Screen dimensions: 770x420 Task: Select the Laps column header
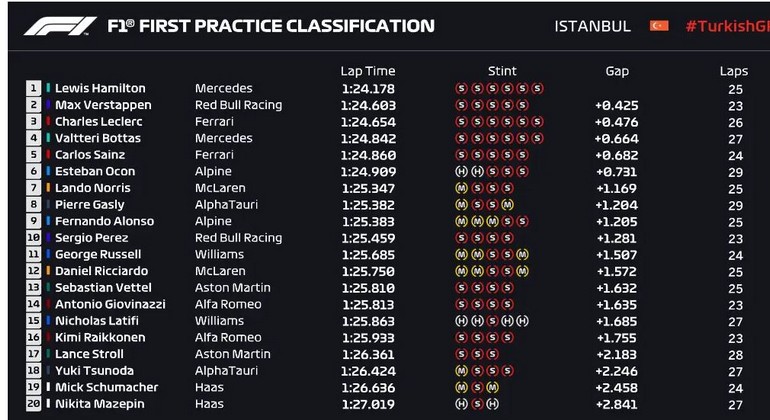click(x=733, y=71)
